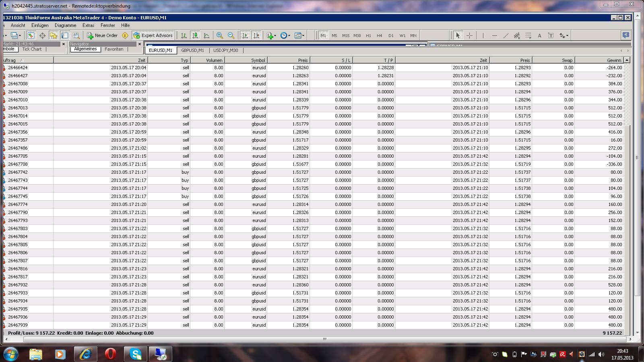This screenshot has height=362, width=644.
Task: Switch chart to bar chart icon
Action: [184, 35]
